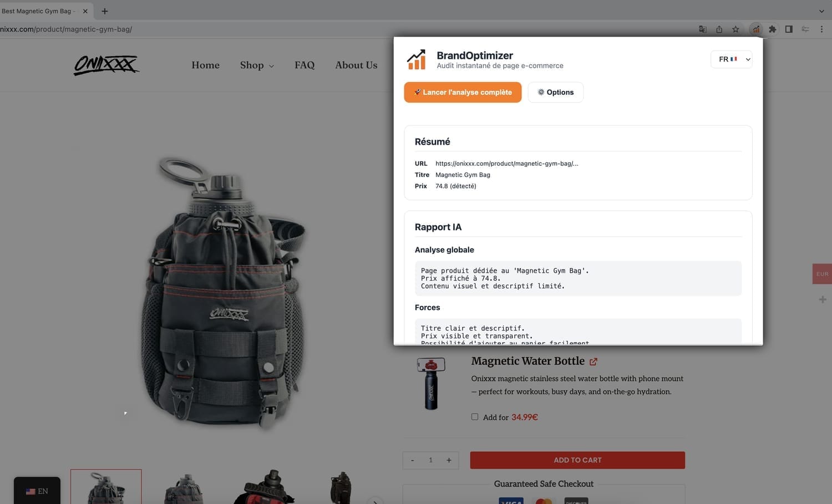The height and width of the screenshot is (504, 832).
Task: Click the '74.8 (détecté)' price value
Action: click(x=455, y=186)
